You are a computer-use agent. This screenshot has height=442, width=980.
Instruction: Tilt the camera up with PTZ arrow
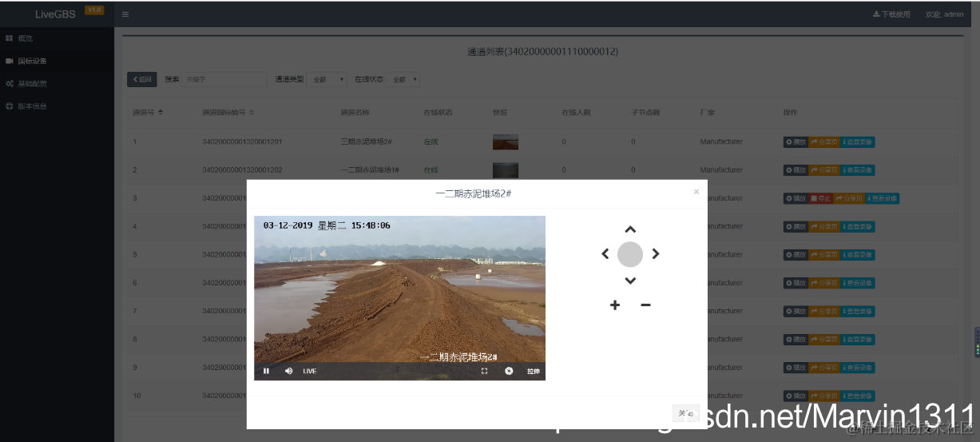(630, 229)
